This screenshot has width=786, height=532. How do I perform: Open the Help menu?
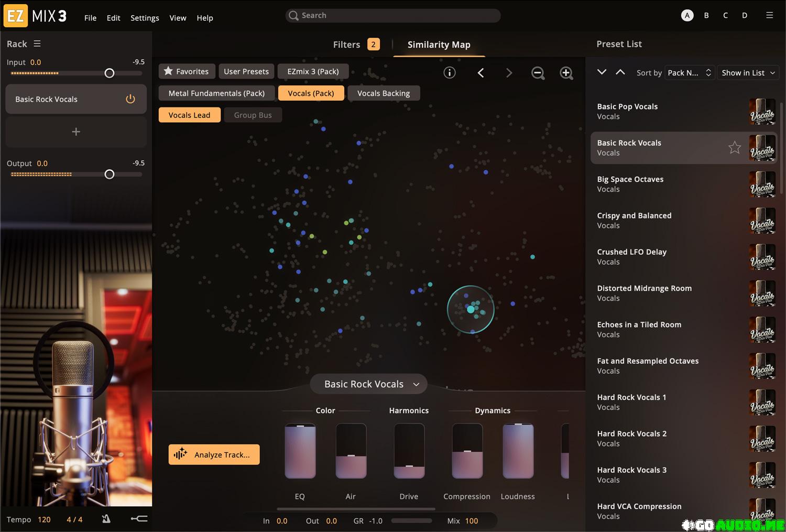pyautogui.click(x=205, y=18)
